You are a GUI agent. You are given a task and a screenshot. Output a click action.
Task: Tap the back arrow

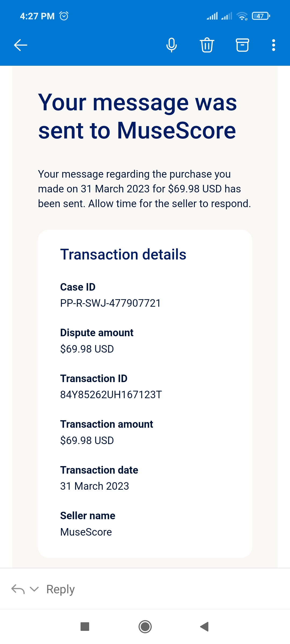(21, 45)
